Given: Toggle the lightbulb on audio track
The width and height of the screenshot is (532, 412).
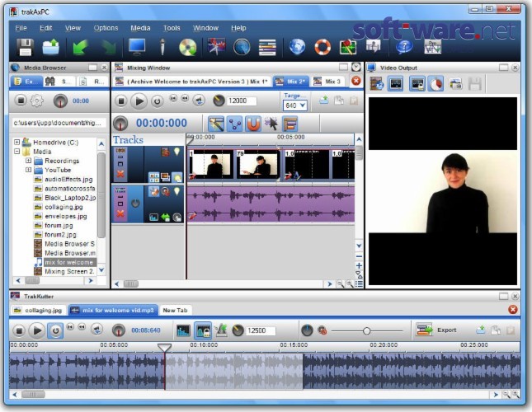Looking at the screenshot, I should [177, 191].
